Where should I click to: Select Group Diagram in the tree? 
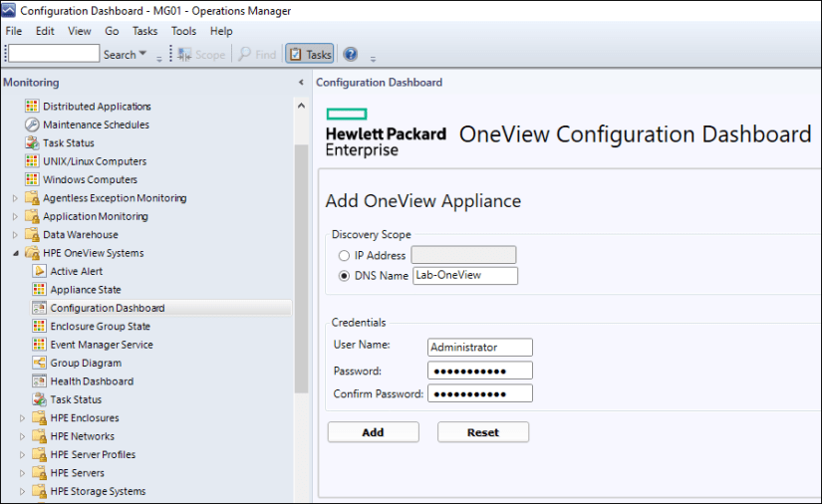point(86,364)
